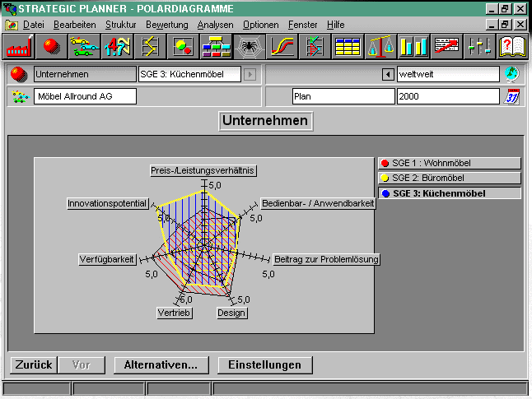The height and width of the screenshot is (399, 532).
Task: Toggle SGE 1 : Wohnmöbel legend entry
Action: (x=449, y=163)
